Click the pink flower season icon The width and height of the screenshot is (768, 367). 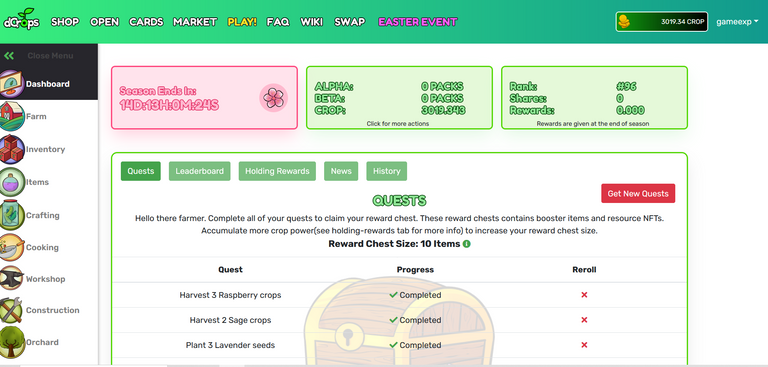pos(273,98)
